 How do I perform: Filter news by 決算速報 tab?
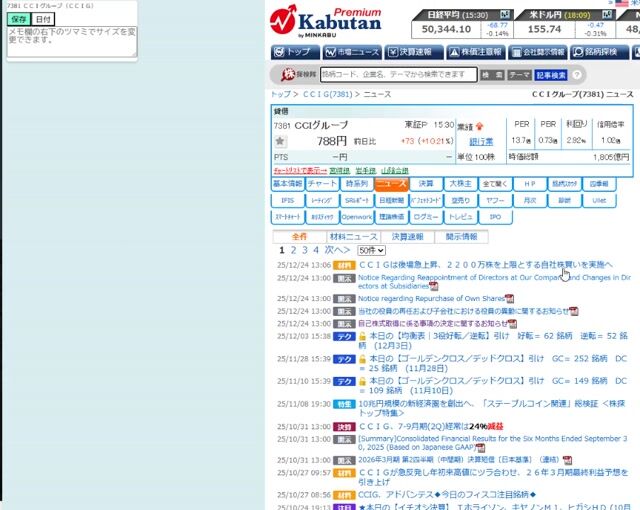pos(407,237)
